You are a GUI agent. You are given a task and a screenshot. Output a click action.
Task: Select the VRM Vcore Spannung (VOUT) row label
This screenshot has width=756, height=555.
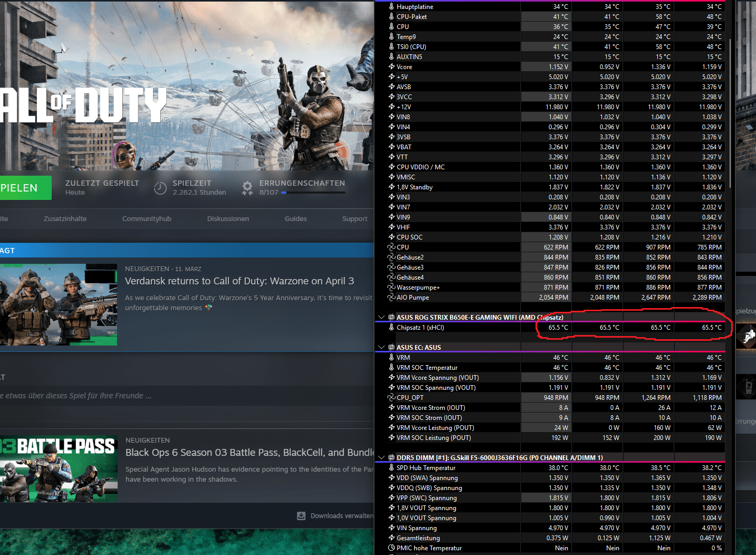pos(438,378)
